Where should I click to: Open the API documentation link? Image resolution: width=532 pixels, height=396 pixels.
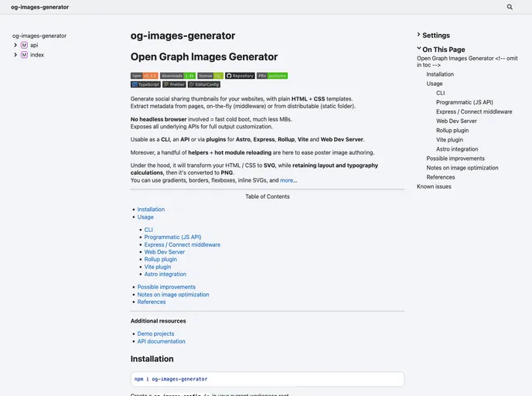click(161, 341)
